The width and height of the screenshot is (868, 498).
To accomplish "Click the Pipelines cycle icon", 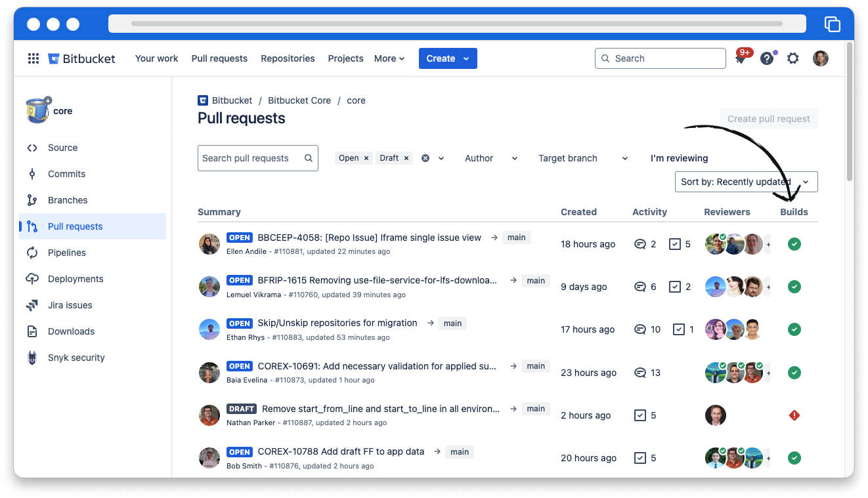I will 32,253.
